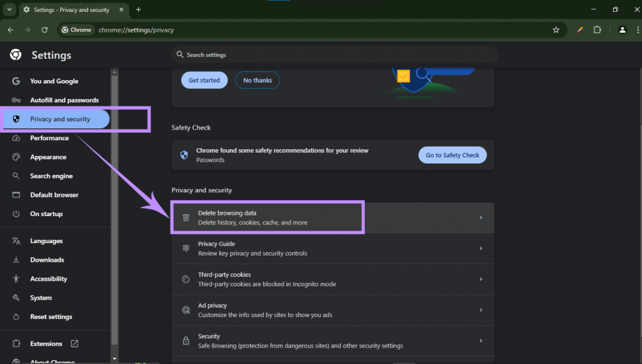
Task: Go to the Appearance settings section
Action: (x=48, y=157)
